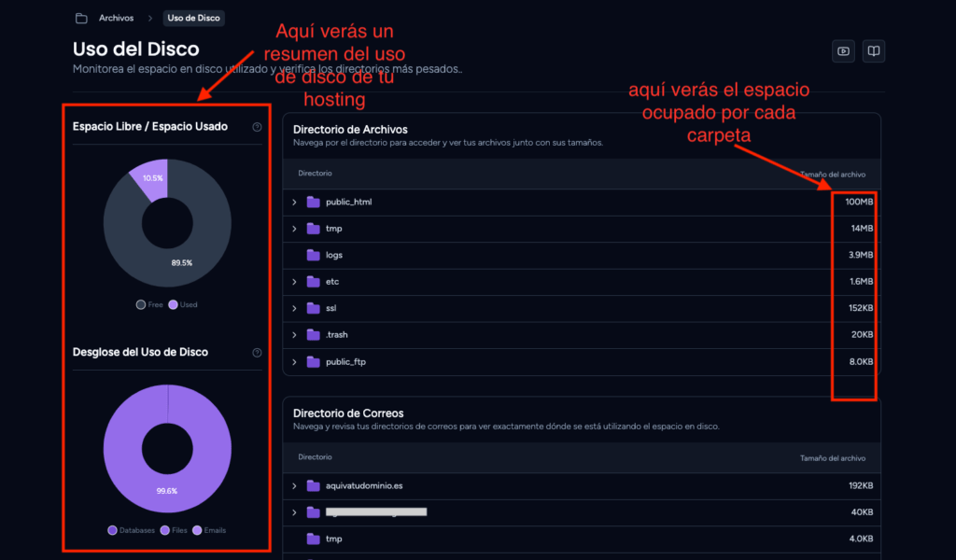Viewport: 956px width, 560px height.
Task: Click the Uso del Disco page title
Action: pyautogui.click(x=136, y=49)
